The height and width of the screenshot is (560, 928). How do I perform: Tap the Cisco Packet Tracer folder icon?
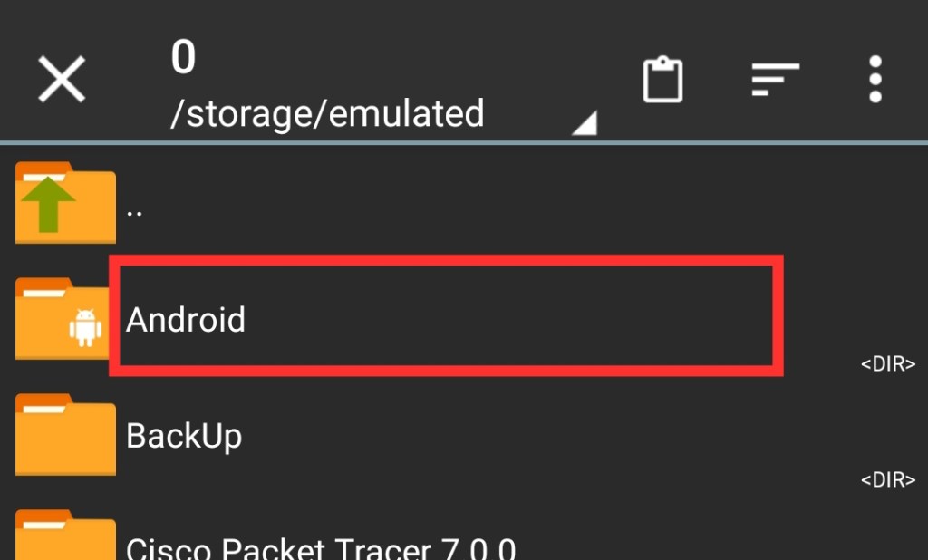[65, 539]
